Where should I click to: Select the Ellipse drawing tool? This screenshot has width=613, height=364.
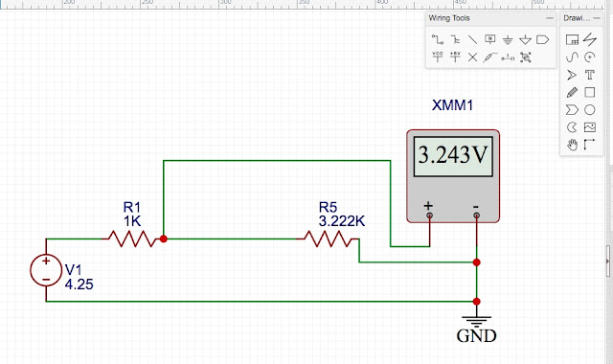(x=590, y=110)
